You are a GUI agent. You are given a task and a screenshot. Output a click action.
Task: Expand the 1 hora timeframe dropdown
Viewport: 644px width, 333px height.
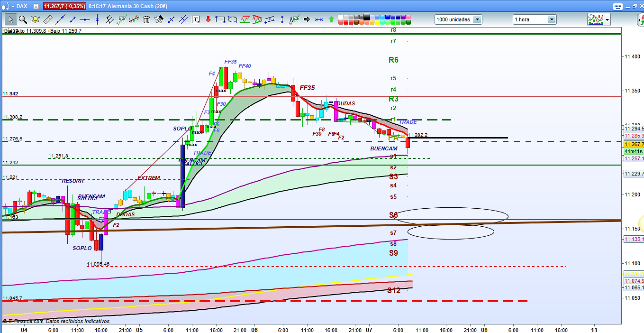tap(552, 19)
